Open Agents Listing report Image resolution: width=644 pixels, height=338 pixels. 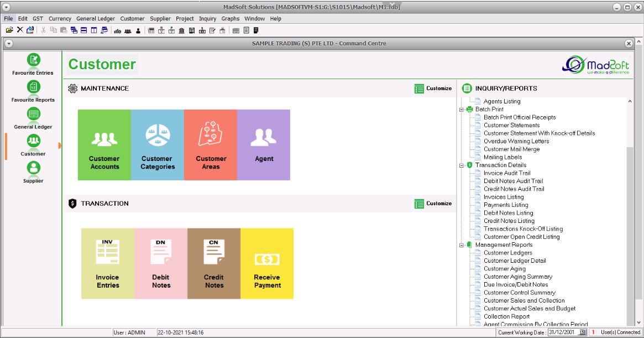(501, 101)
